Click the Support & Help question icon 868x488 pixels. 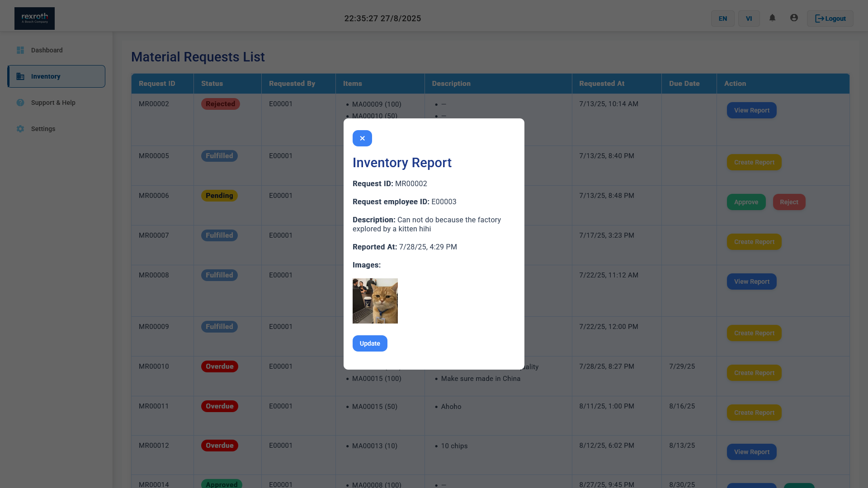pos(20,103)
